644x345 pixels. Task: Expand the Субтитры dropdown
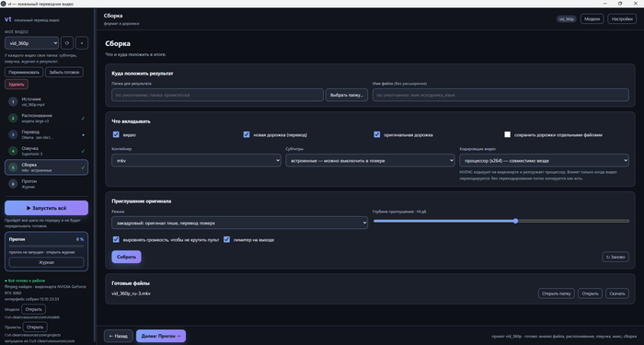[x=370, y=160]
